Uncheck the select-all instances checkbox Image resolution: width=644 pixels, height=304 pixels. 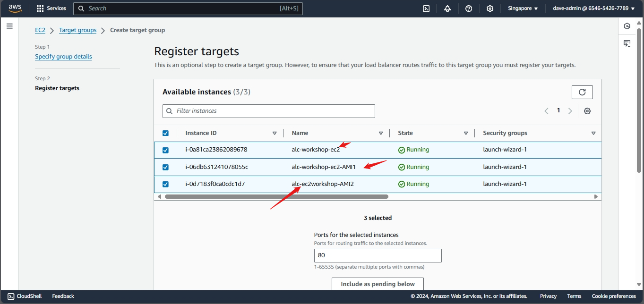click(x=165, y=133)
